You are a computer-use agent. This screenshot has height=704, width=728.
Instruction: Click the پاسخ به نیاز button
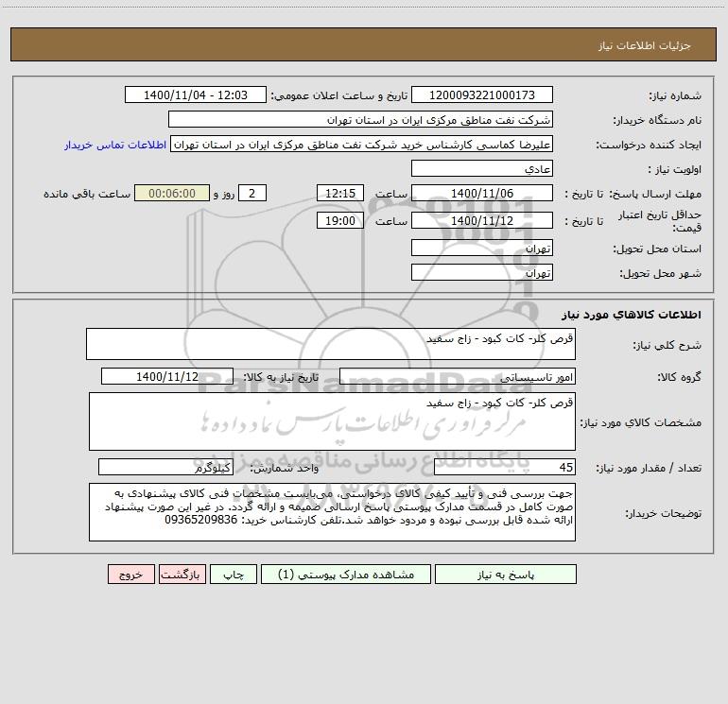click(x=506, y=574)
